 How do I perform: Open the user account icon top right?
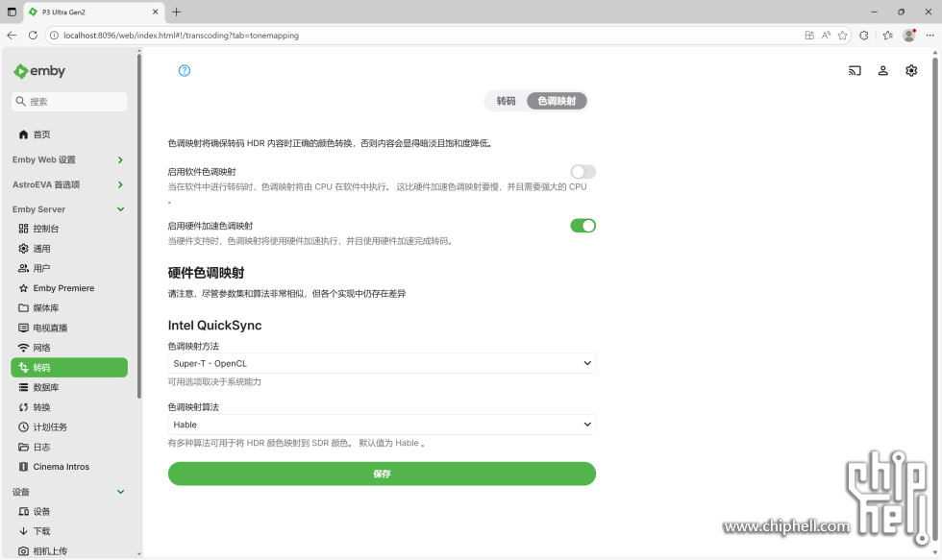pos(883,70)
